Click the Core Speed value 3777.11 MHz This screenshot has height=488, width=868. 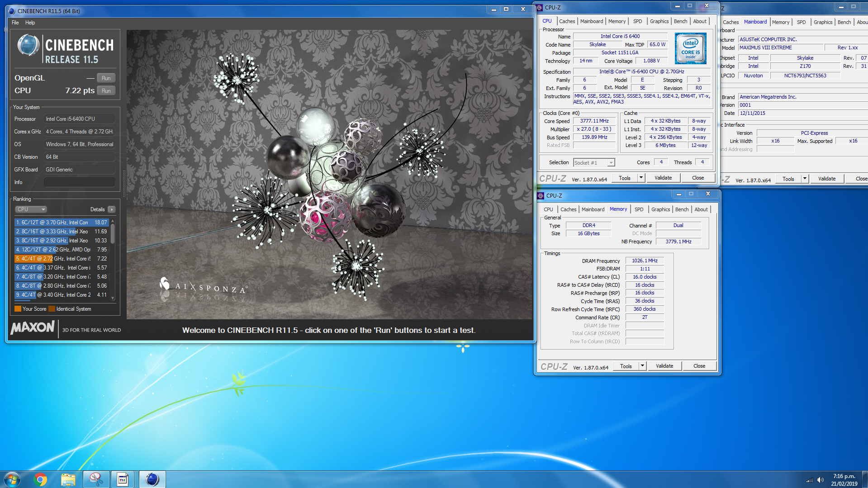point(594,121)
